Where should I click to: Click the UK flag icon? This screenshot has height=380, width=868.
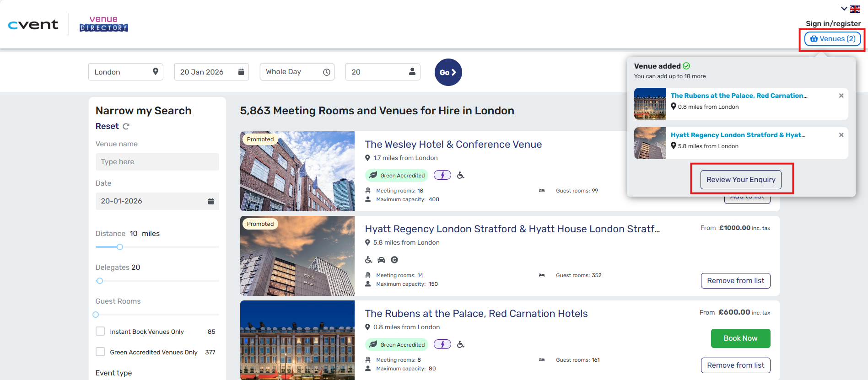(855, 9)
